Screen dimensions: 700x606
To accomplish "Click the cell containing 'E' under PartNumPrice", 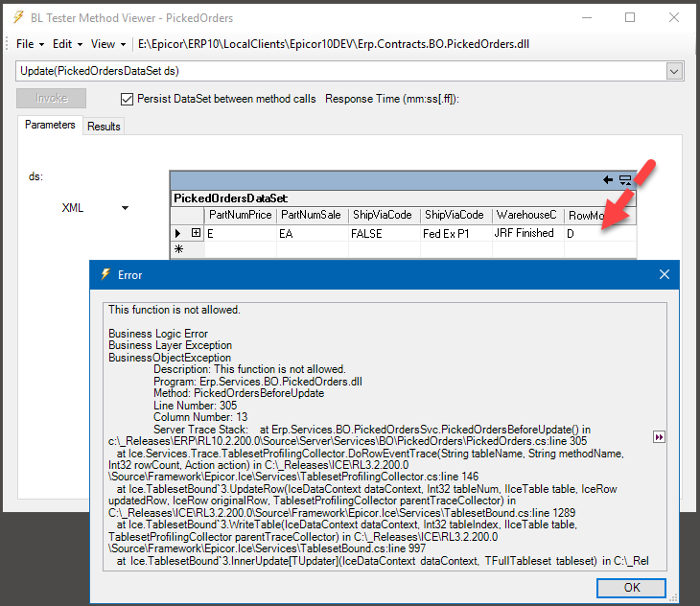I will 240,233.
